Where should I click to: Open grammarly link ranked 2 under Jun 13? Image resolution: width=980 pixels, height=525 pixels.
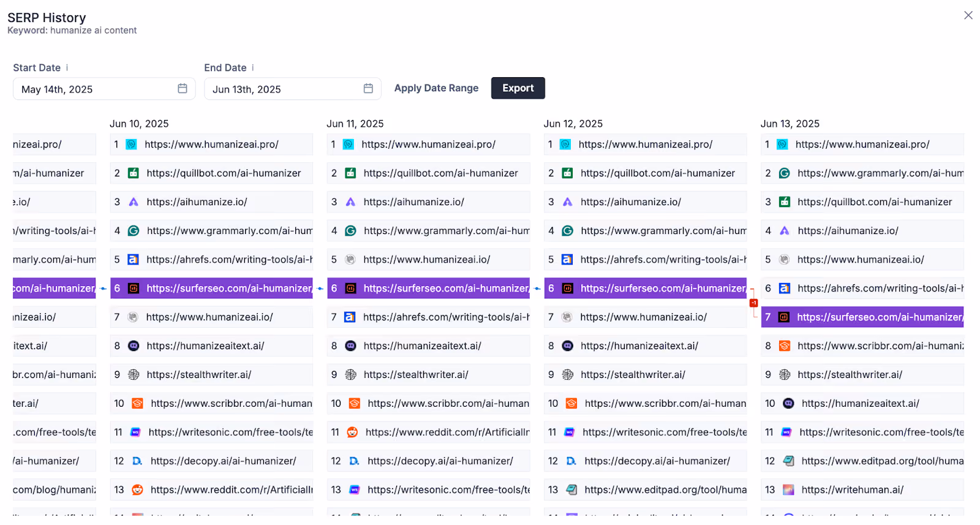[x=880, y=173]
